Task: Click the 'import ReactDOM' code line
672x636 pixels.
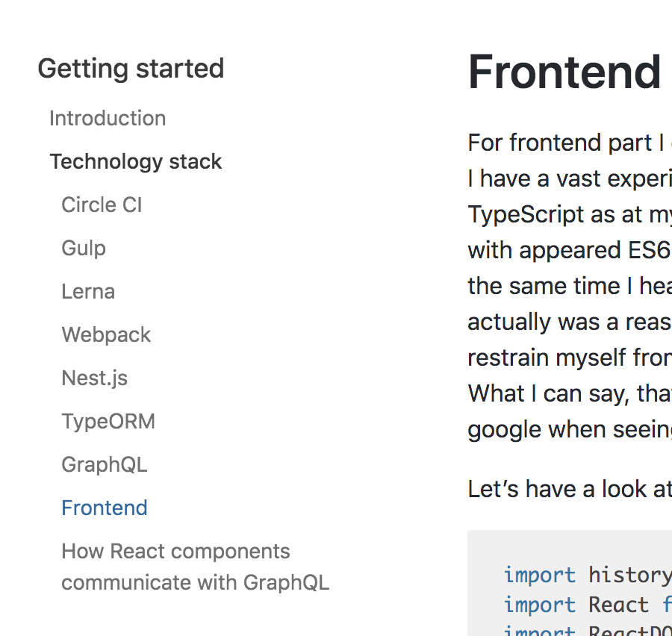Action: click(x=587, y=631)
